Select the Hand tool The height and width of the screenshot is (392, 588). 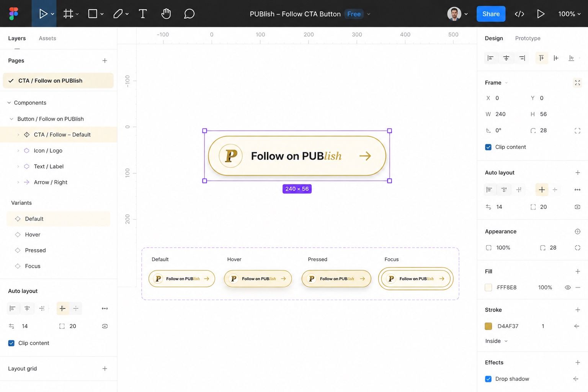pos(166,14)
